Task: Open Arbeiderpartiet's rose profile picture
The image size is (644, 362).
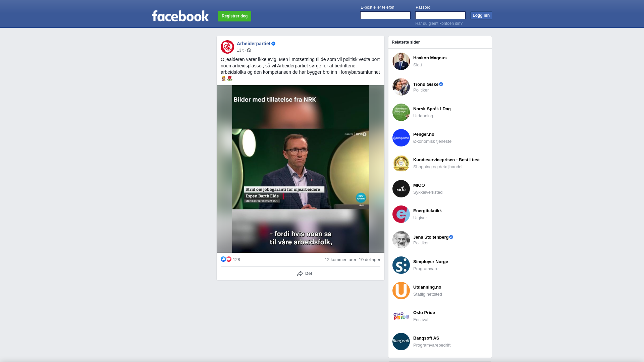Action: 227,47
